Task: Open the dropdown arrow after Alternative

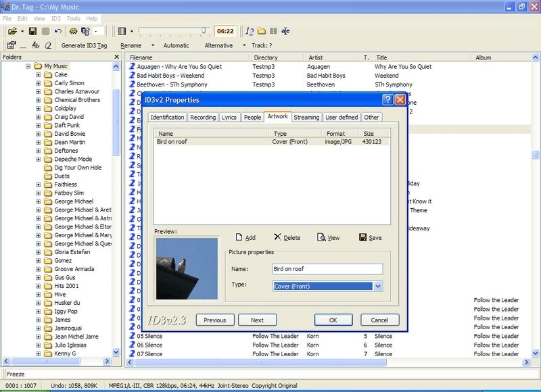Action: 244,45
